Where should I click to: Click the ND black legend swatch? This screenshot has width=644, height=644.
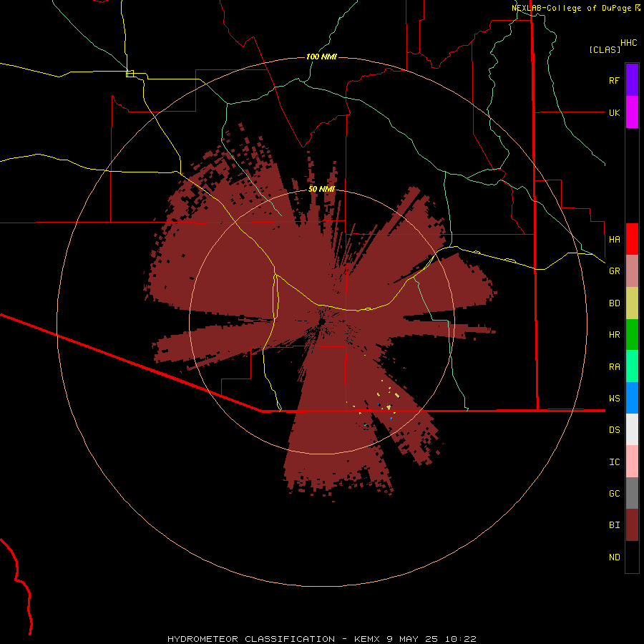[632, 557]
